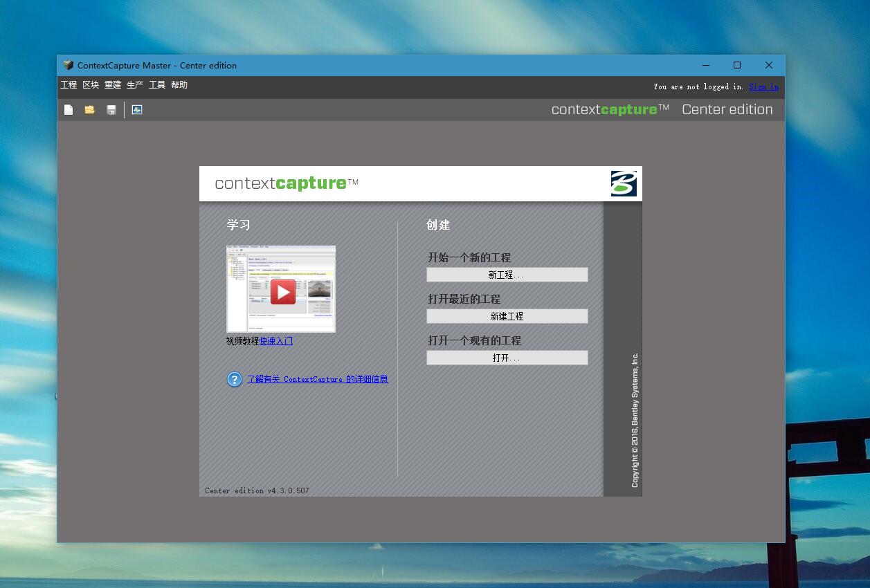Click the Save project disk icon
The height and width of the screenshot is (588, 870).
111,110
